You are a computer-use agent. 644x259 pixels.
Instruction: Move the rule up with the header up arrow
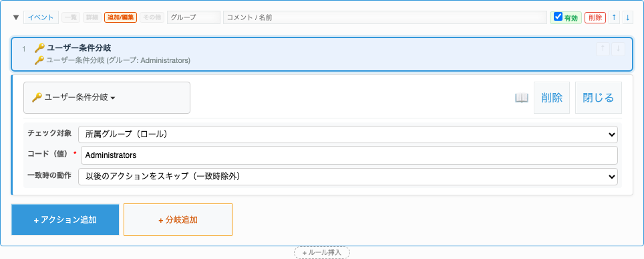[614, 17]
